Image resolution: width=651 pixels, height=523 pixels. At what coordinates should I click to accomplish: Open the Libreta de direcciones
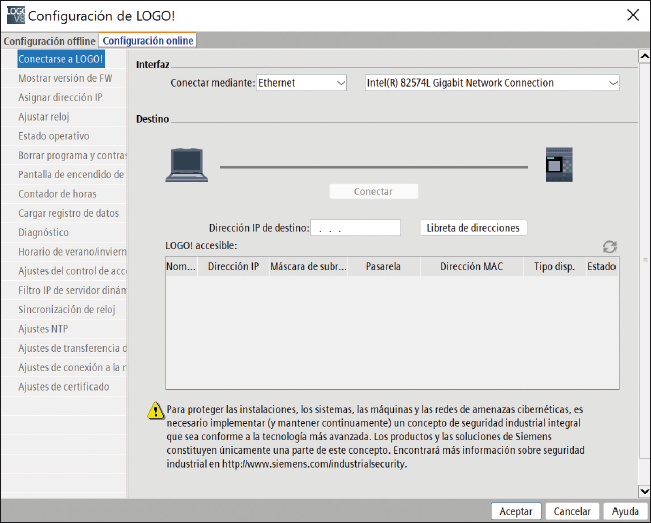pyautogui.click(x=473, y=228)
